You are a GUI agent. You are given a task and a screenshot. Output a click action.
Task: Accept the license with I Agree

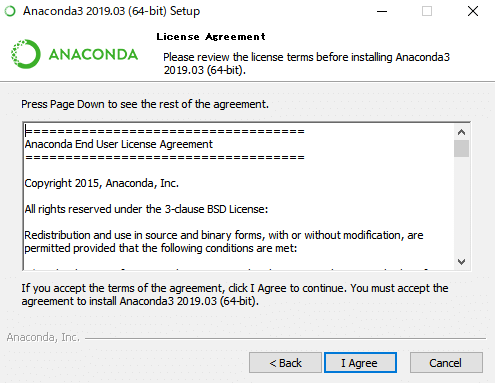[360, 363]
